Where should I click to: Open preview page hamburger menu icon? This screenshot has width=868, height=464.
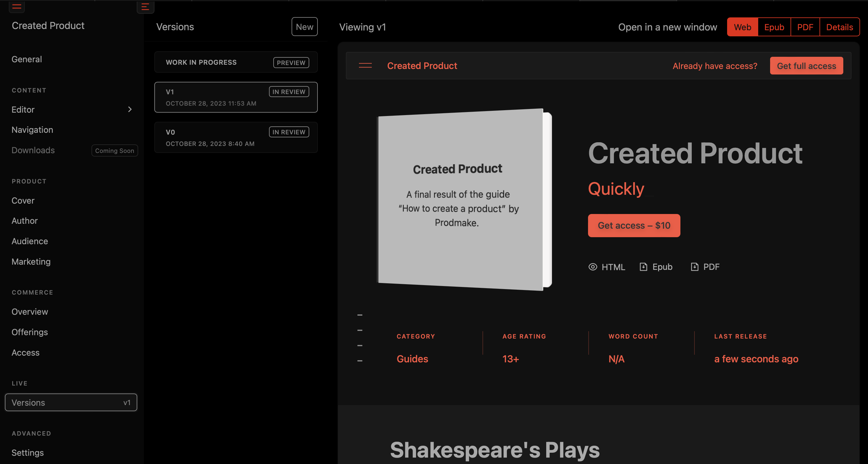365,65
